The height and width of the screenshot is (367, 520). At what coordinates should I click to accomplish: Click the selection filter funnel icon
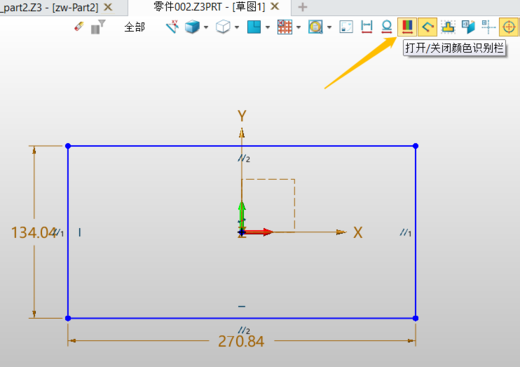[x=98, y=27]
